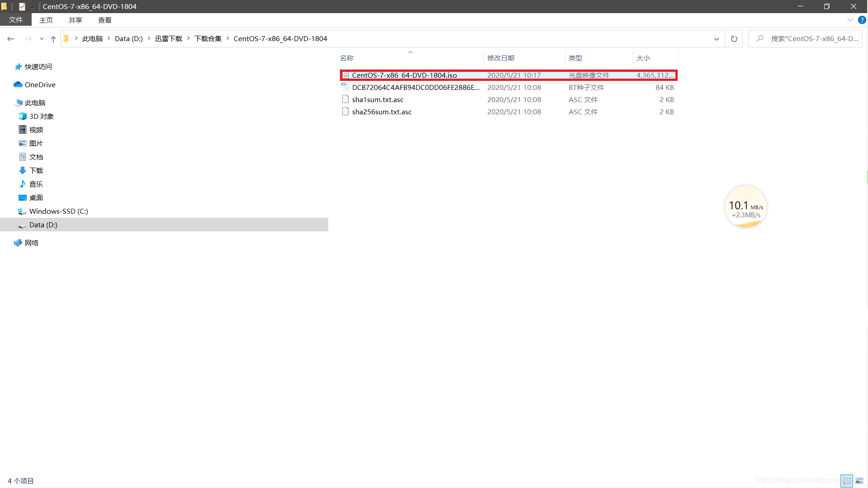Expand the address bar history dropdown

[x=717, y=39]
